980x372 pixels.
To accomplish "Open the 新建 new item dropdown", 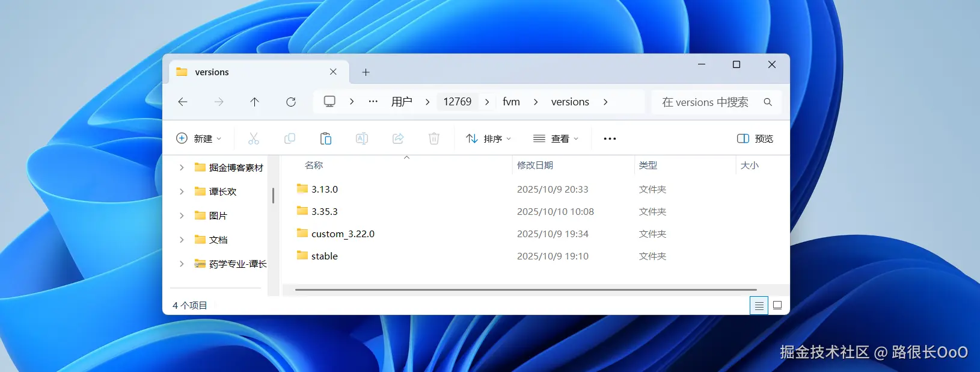I will [199, 138].
